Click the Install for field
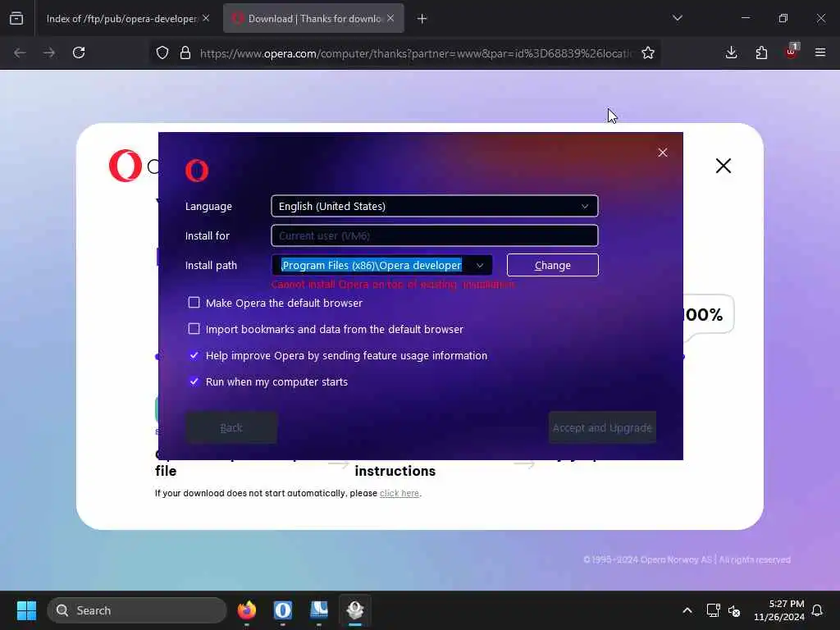This screenshot has height=630, width=840. tap(435, 235)
